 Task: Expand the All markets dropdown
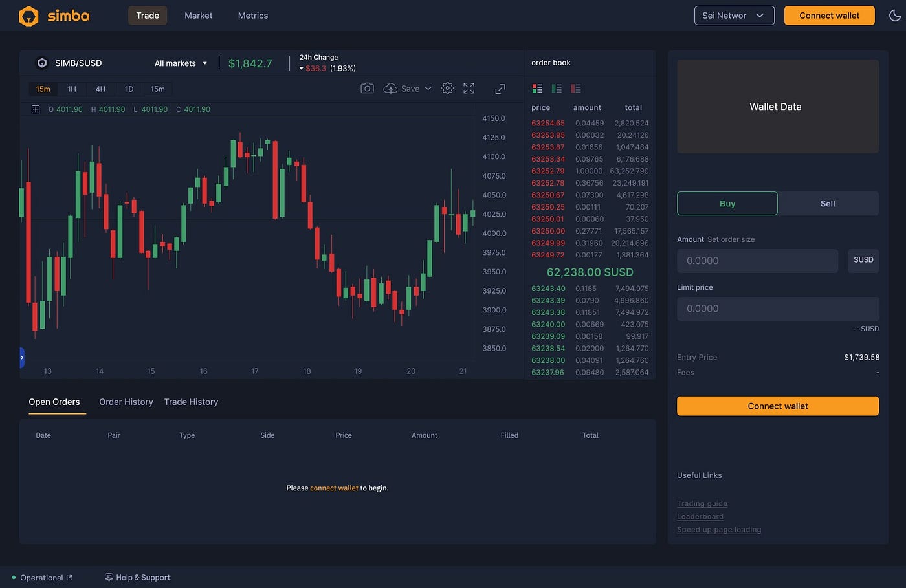pyautogui.click(x=181, y=63)
